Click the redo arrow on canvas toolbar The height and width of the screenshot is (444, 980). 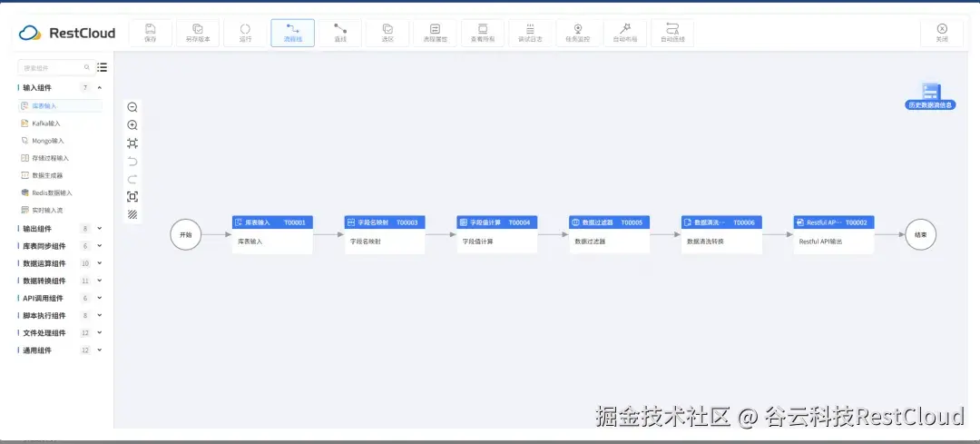(132, 179)
